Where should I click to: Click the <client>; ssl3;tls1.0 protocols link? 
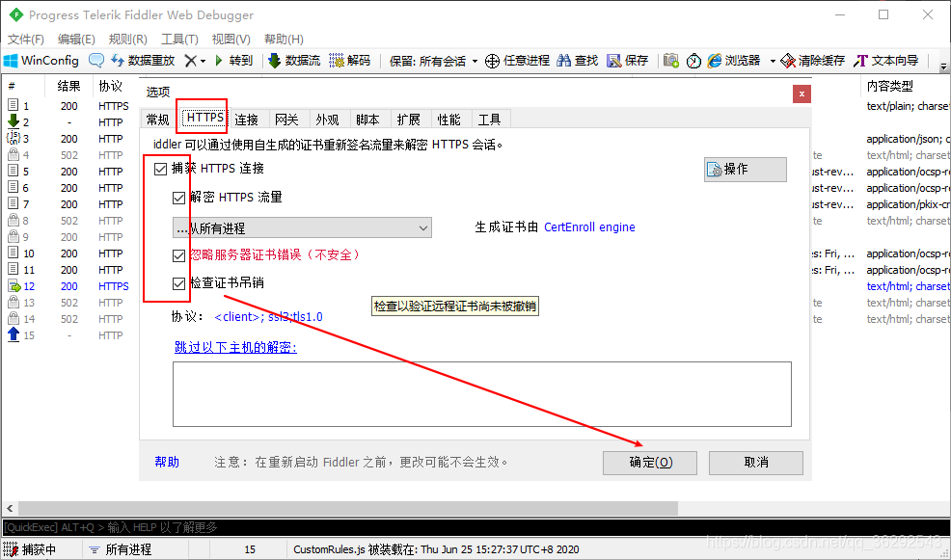(x=269, y=317)
